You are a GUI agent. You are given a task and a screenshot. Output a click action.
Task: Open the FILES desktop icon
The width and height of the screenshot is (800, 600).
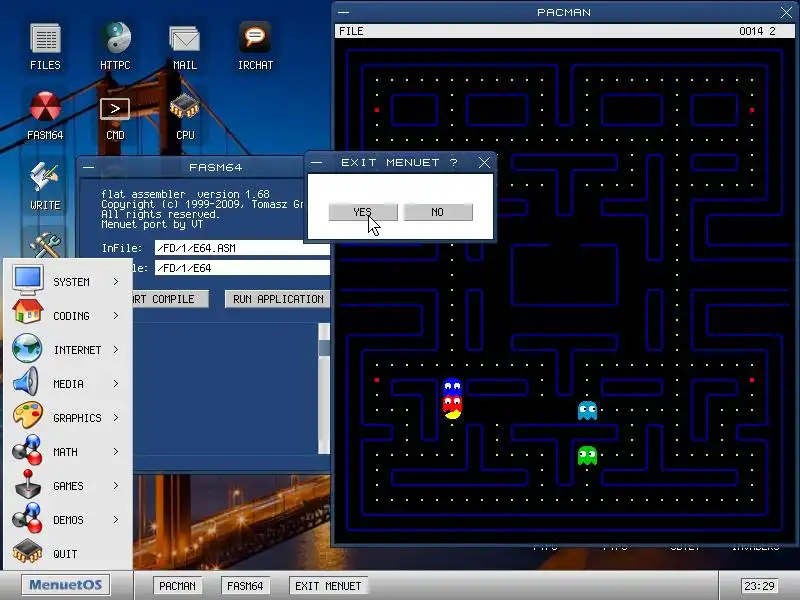point(45,40)
